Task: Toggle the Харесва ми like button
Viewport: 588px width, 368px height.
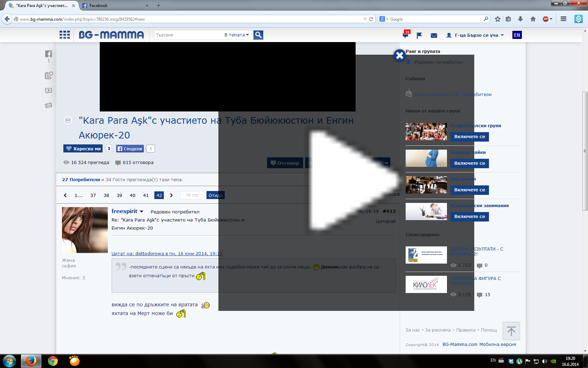Action: pos(84,149)
